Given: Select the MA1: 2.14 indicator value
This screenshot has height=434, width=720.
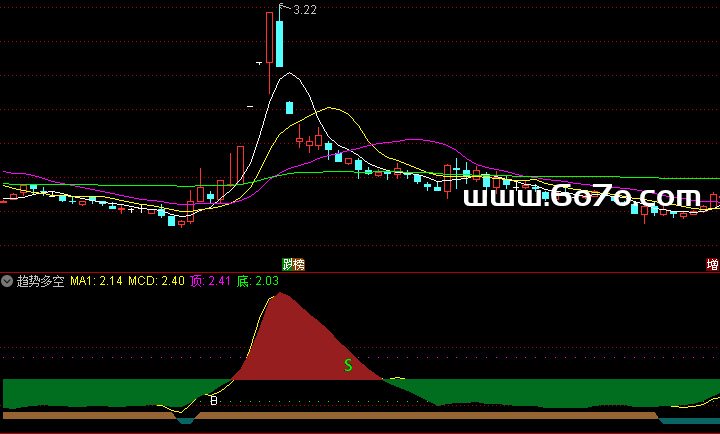Looking at the screenshot, I should pyautogui.click(x=96, y=282).
